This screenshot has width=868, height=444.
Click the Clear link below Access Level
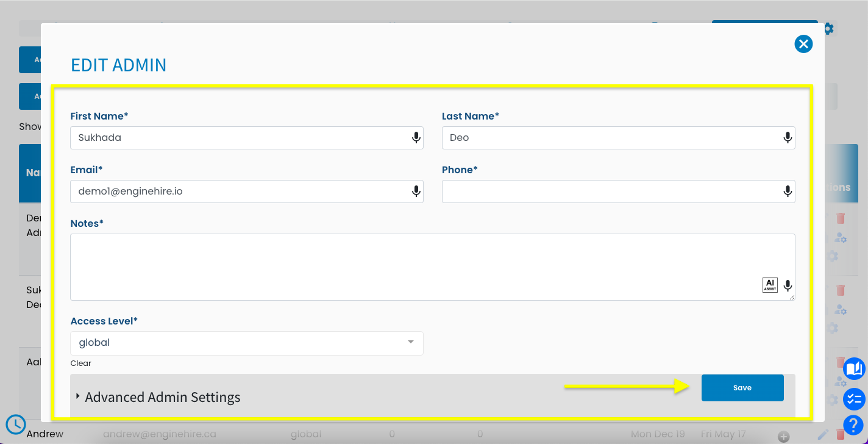click(80, 363)
